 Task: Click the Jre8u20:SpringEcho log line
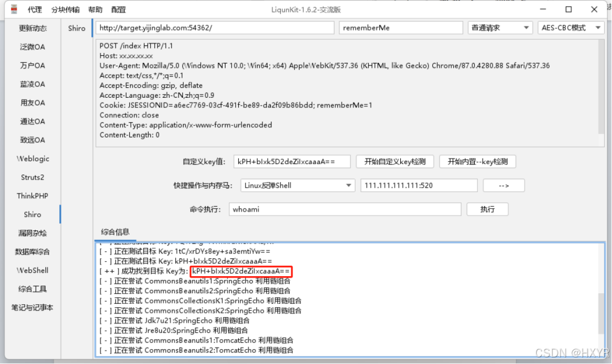point(173,330)
